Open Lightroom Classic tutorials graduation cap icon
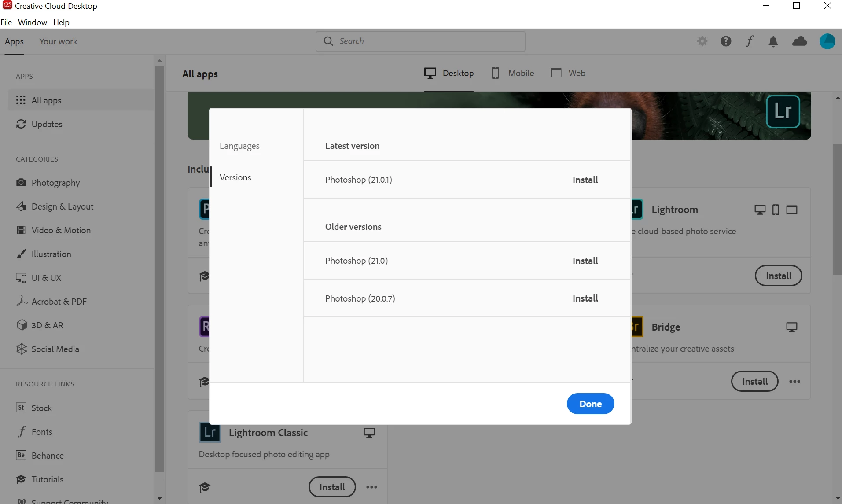Screen dimensions: 842x504 point(205,487)
